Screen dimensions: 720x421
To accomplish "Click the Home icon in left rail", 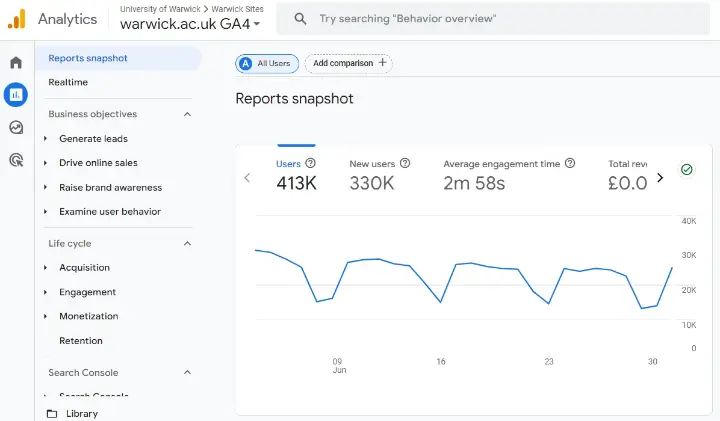I will (16, 63).
